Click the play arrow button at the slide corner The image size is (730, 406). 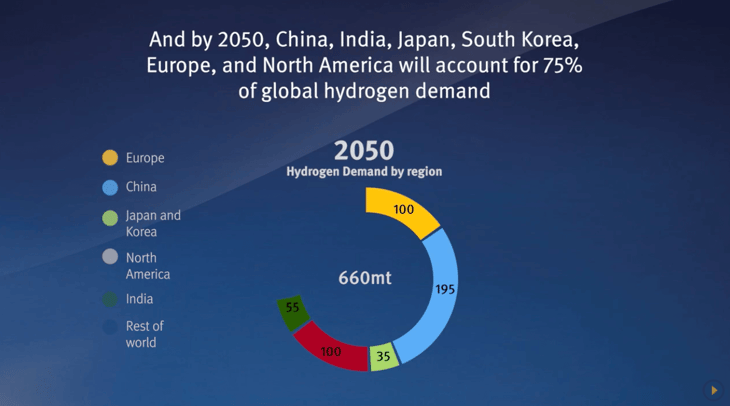click(x=714, y=390)
